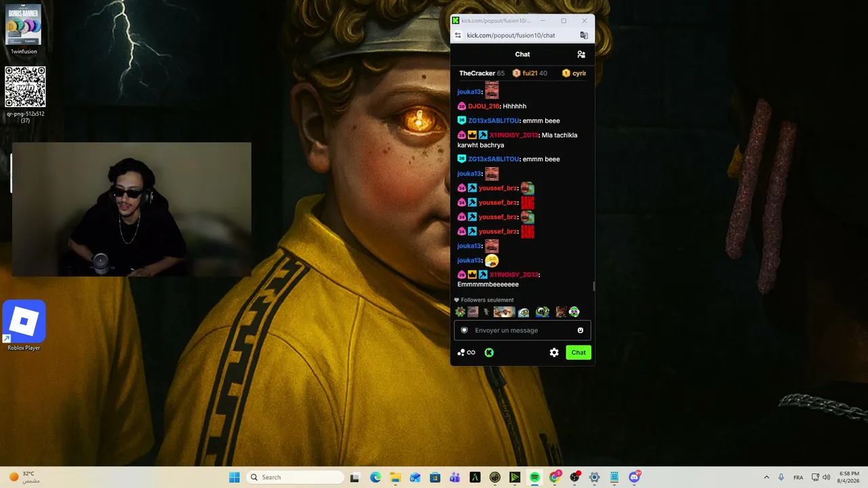Open File Explorer from the taskbar
The height and width of the screenshot is (488, 868).
tap(395, 477)
